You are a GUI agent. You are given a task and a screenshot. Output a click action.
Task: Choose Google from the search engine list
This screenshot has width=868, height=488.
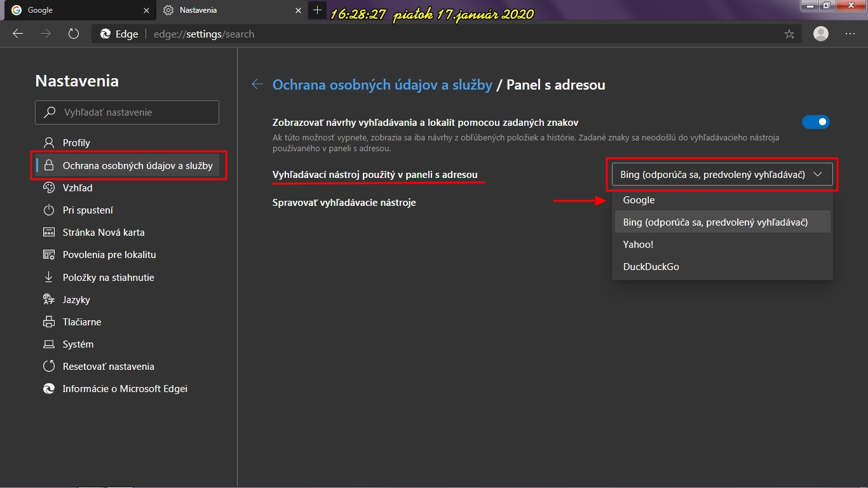[722, 200]
